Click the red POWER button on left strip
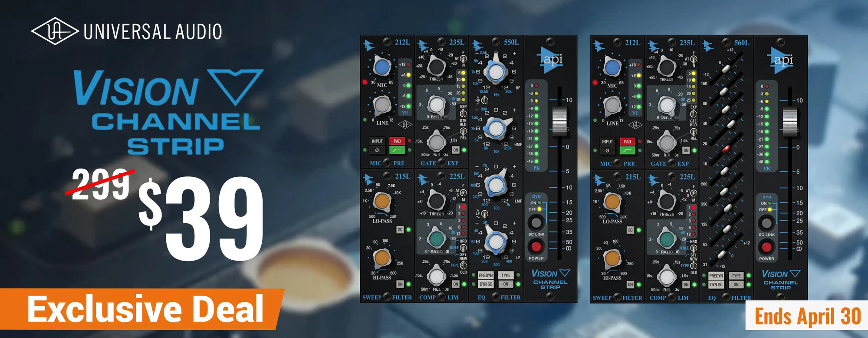Viewport: 868px width, 338px height. (536, 247)
